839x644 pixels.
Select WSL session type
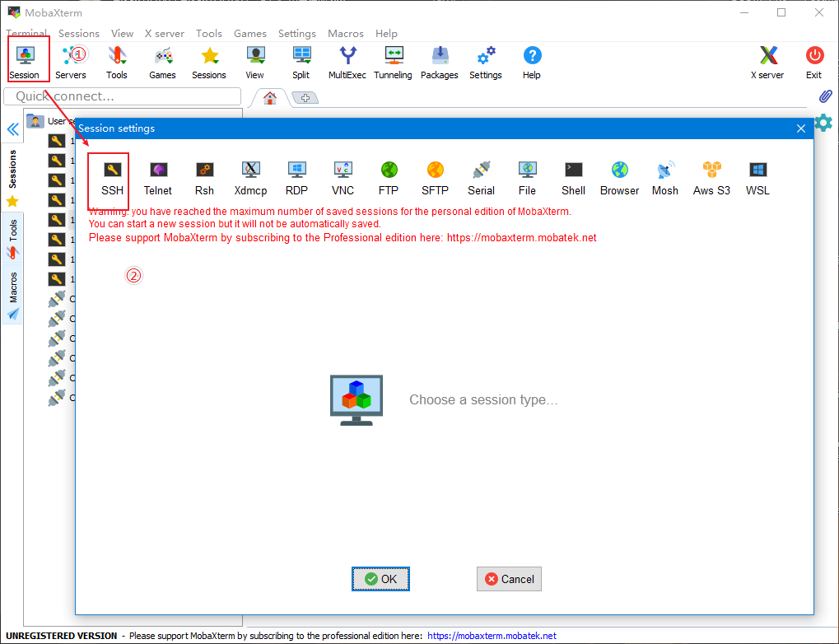tap(757, 179)
